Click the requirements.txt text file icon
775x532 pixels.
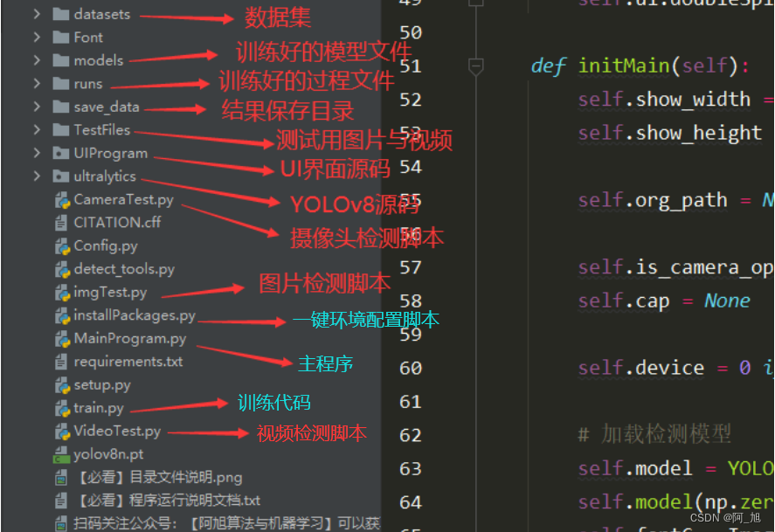(x=63, y=362)
